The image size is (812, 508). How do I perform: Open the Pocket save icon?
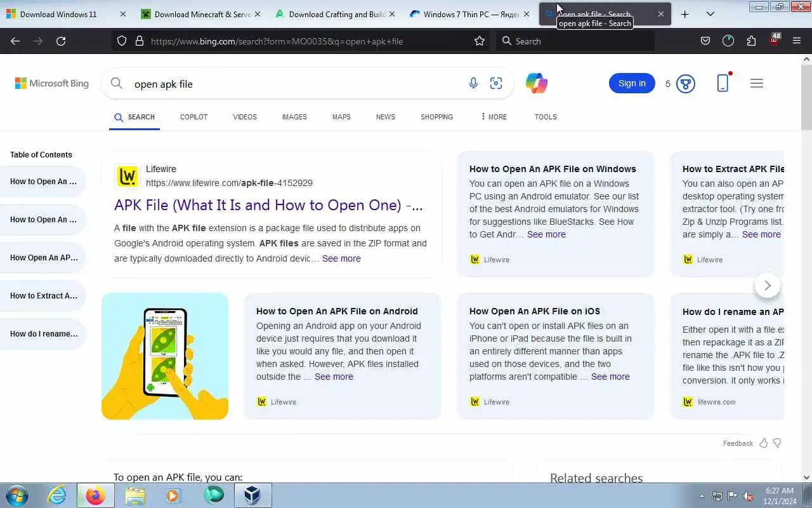pyautogui.click(x=705, y=41)
